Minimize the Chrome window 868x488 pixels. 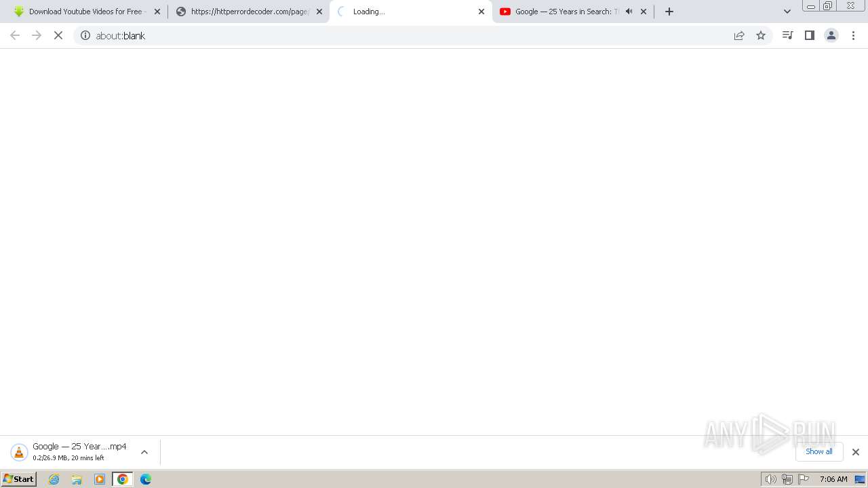(x=811, y=6)
